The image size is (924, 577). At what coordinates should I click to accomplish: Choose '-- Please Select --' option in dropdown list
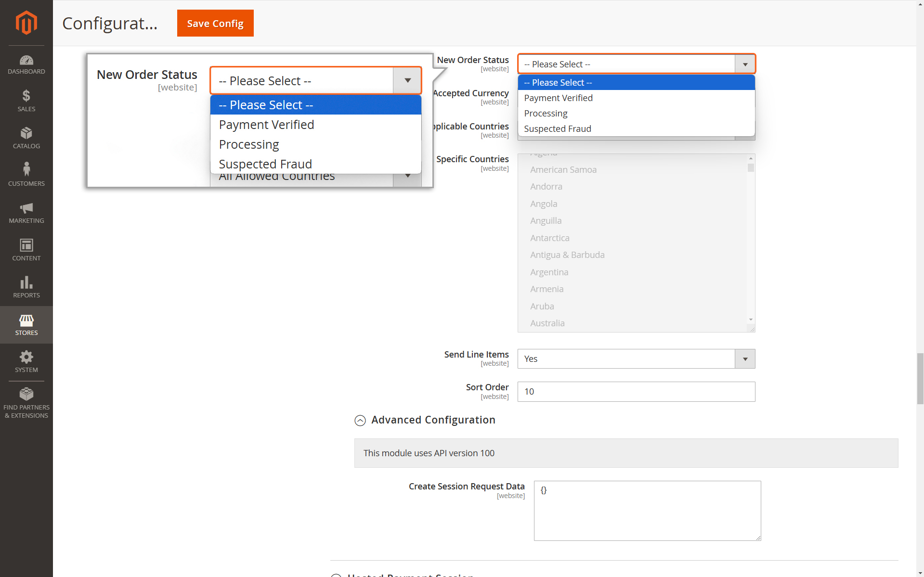(x=636, y=83)
